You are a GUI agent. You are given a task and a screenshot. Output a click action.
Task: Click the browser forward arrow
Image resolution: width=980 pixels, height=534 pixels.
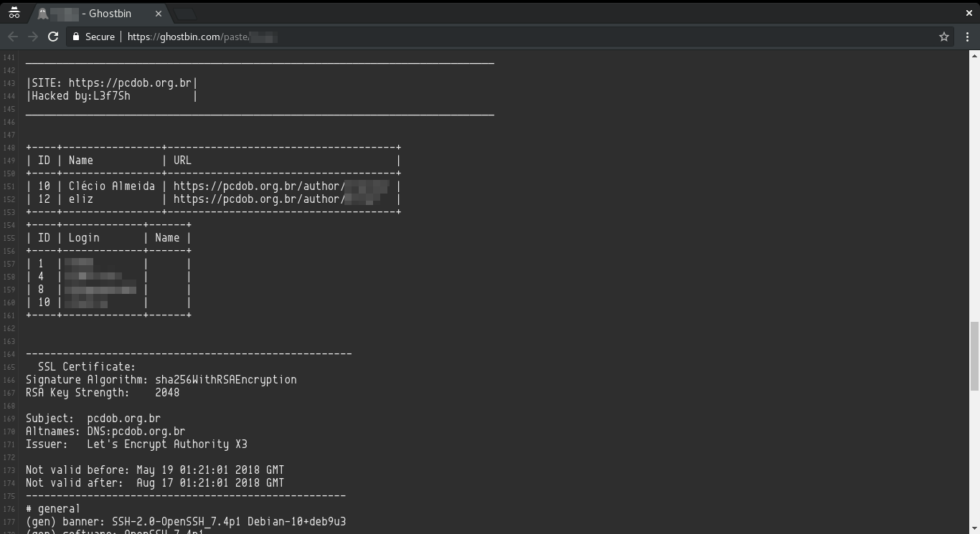point(33,37)
